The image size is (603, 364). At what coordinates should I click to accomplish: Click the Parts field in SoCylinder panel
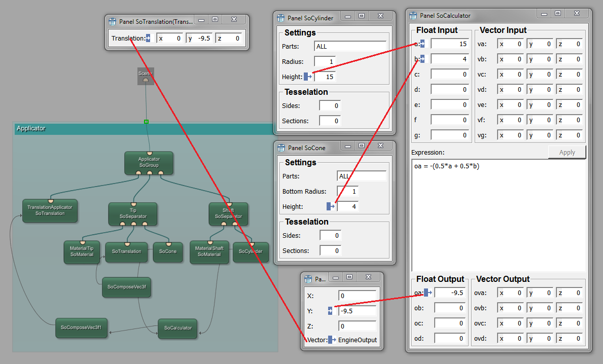pos(350,47)
